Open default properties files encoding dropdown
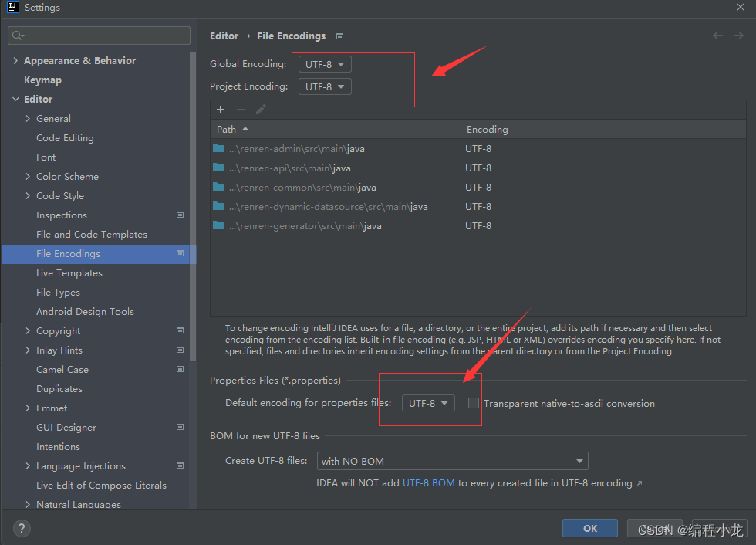Screen dimensions: 756x545 click(428, 403)
